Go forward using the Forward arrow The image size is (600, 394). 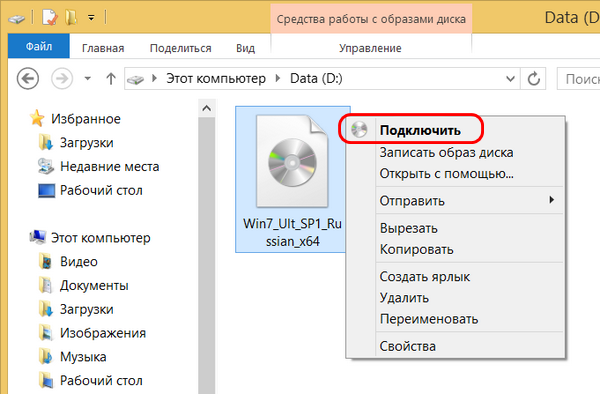62,78
